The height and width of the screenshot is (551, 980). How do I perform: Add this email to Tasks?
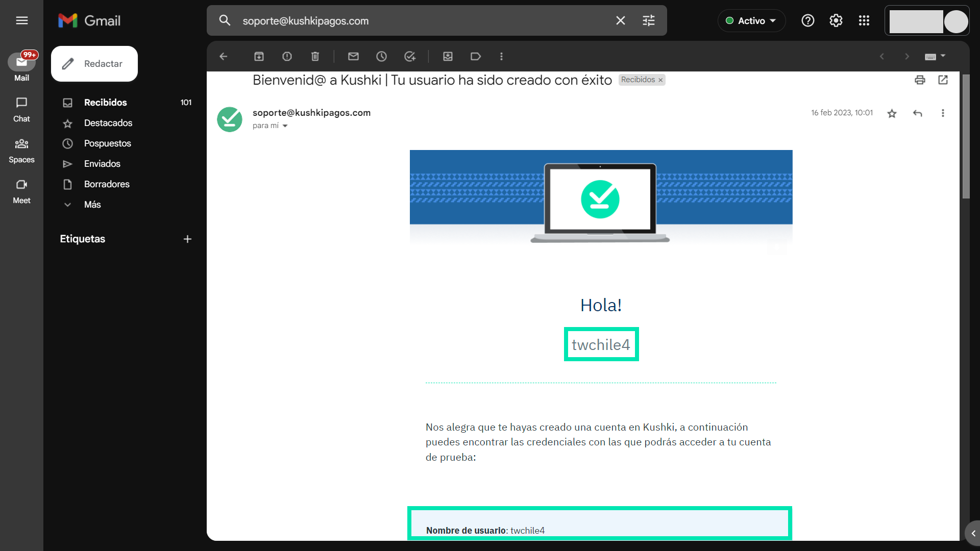tap(409, 57)
